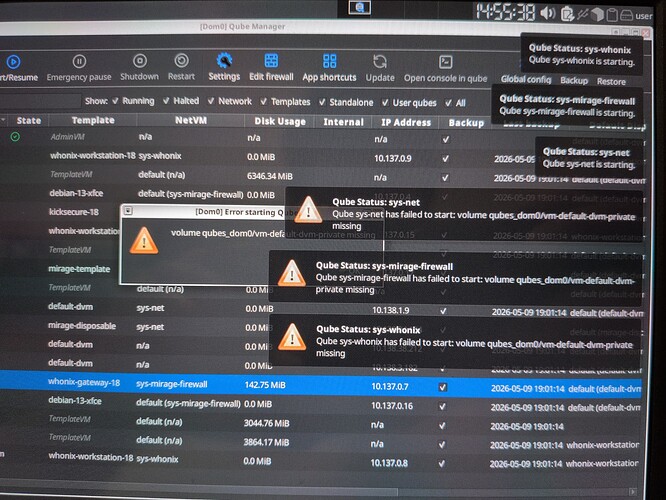Click the IP address 10.138.1.9 cell
666x500 pixels.
click(390, 310)
